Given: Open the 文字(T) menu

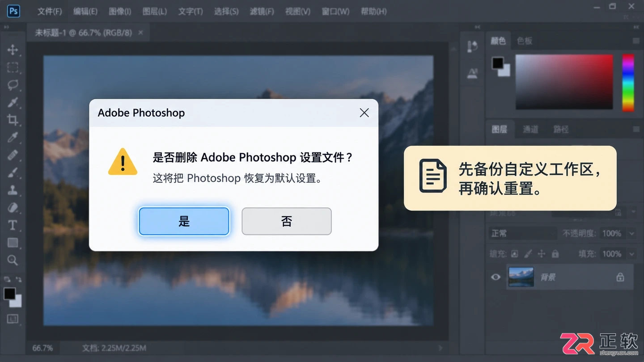Looking at the screenshot, I should pos(191,11).
